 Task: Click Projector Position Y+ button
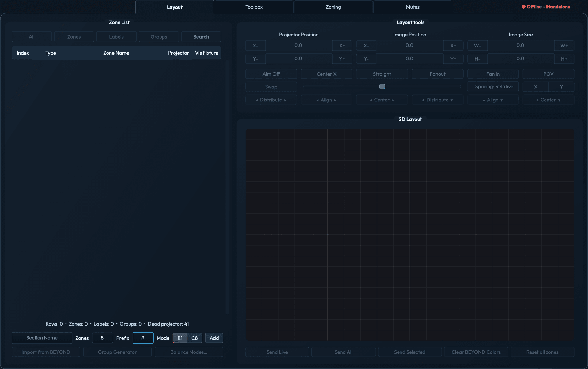coord(342,59)
